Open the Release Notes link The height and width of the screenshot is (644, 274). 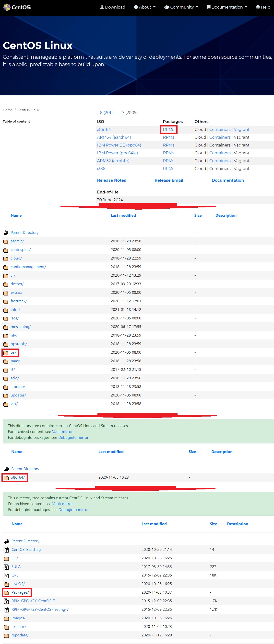(x=112, y=180)
